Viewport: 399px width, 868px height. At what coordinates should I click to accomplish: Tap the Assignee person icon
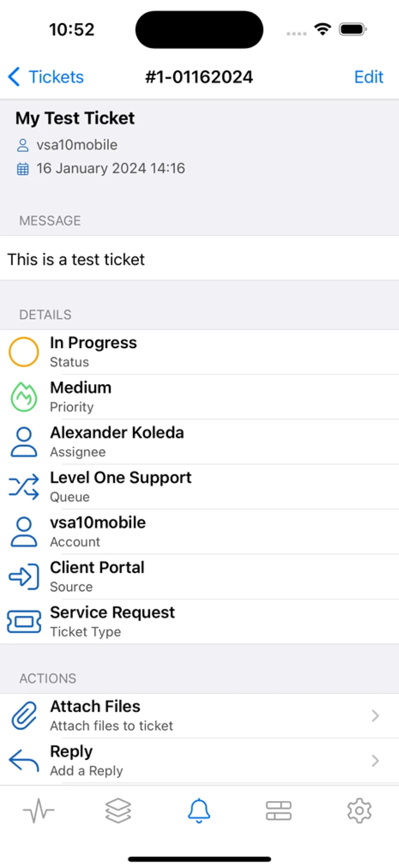pyautogui.click(x=24, y=442)
